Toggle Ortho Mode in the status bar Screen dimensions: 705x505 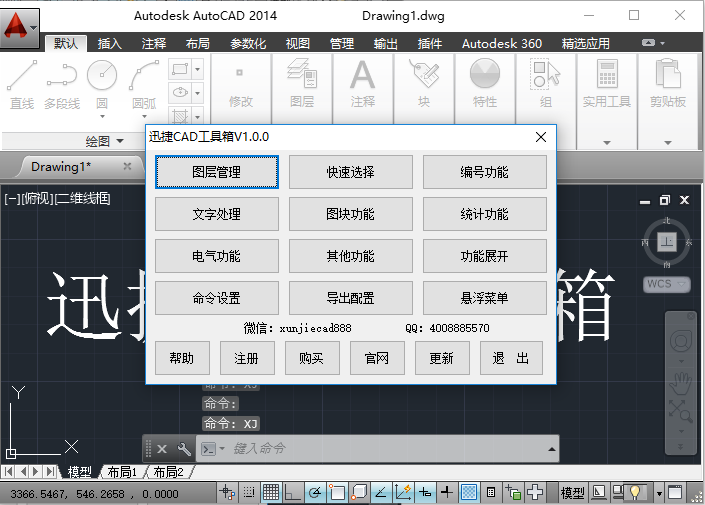click(293, 492)
